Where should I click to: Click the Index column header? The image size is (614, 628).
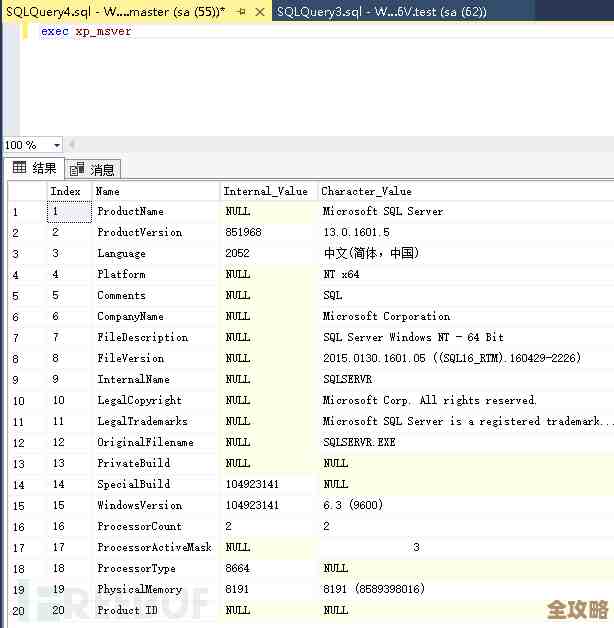coord(69,191)
